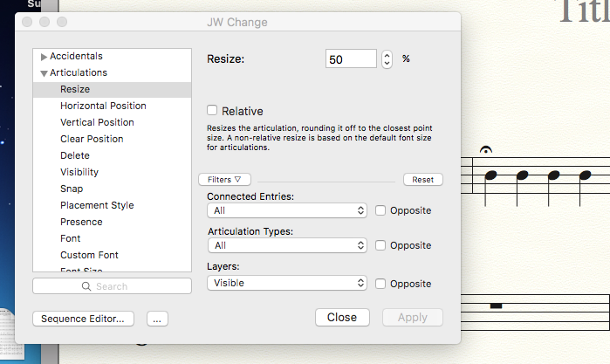Screen dimensions: 610x364
Task: Check Opposite for Connected Entries
Action: [x=380, y=210]
